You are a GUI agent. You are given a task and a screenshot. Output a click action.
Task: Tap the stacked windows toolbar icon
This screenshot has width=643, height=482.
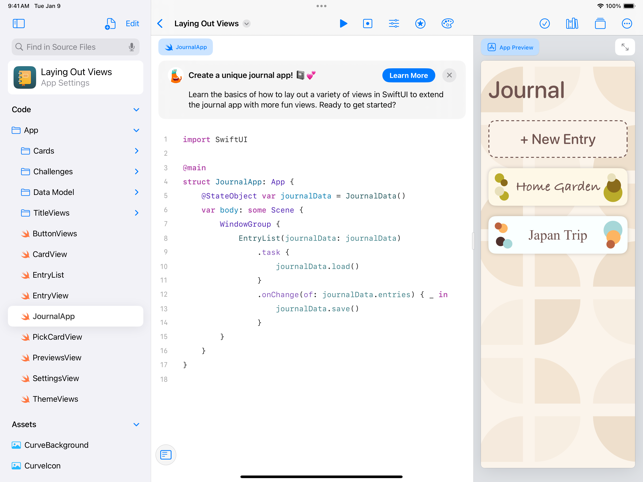[600, 23]
